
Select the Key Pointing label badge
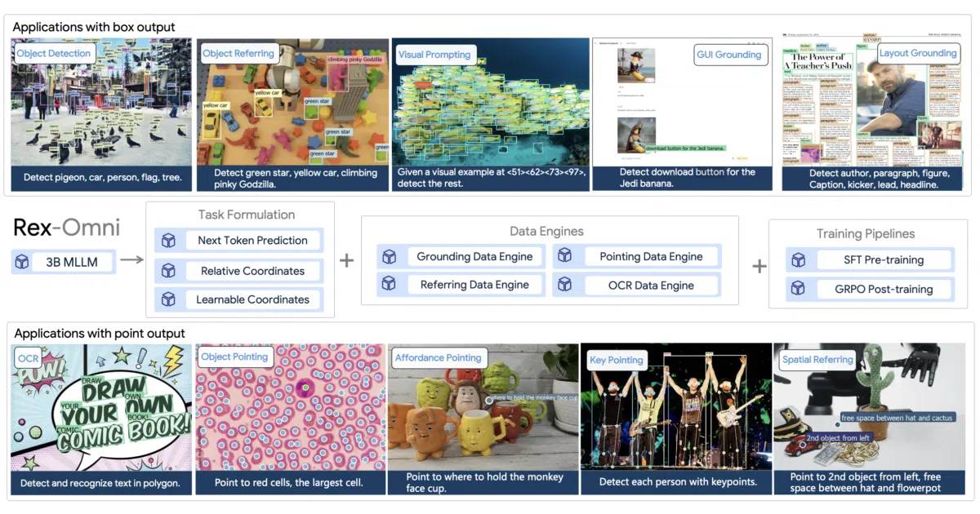[x=617, y=360]
